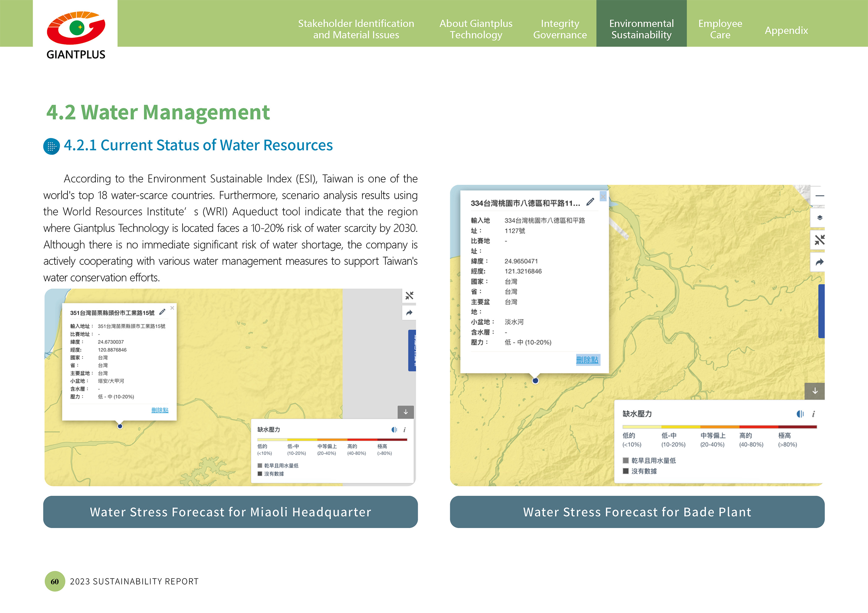Open About Giantplus Technology tab
The height and width of the screenshot is (613, 868).
pos(476,29)
